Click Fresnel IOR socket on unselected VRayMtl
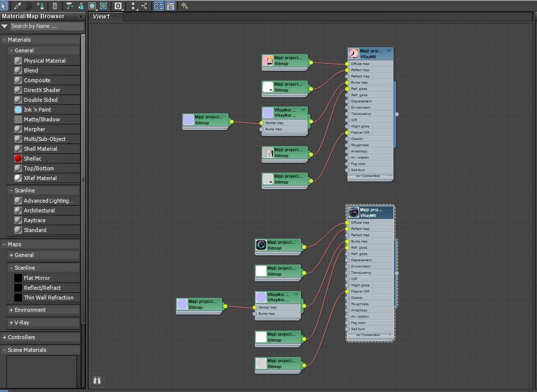537x392 pixels. click(347, 132)
